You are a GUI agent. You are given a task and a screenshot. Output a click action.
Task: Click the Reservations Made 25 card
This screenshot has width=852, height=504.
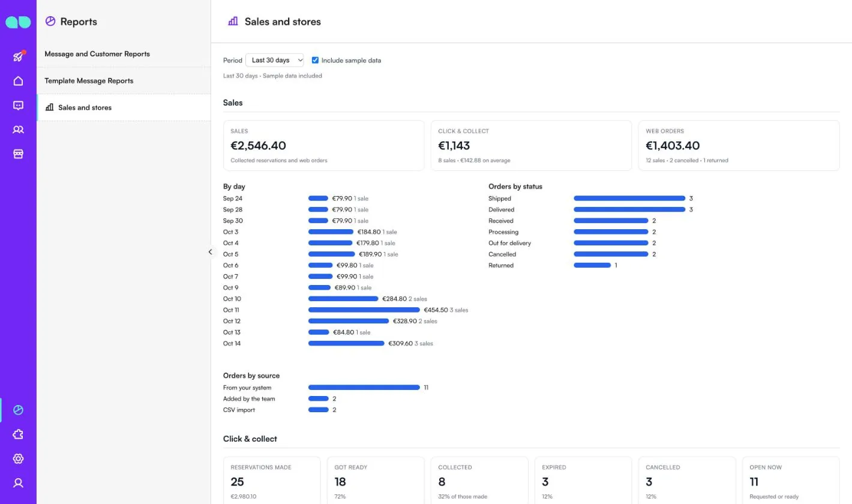tap(272, 480)
